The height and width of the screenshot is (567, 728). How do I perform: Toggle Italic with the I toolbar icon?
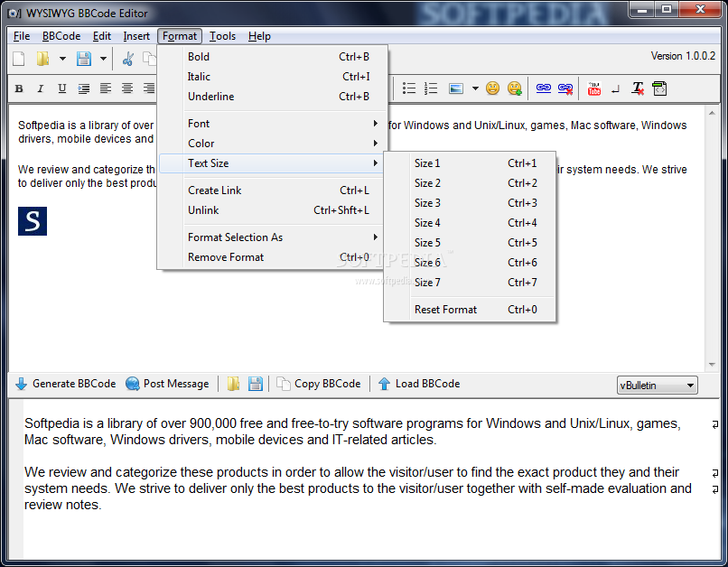[41, 88]
